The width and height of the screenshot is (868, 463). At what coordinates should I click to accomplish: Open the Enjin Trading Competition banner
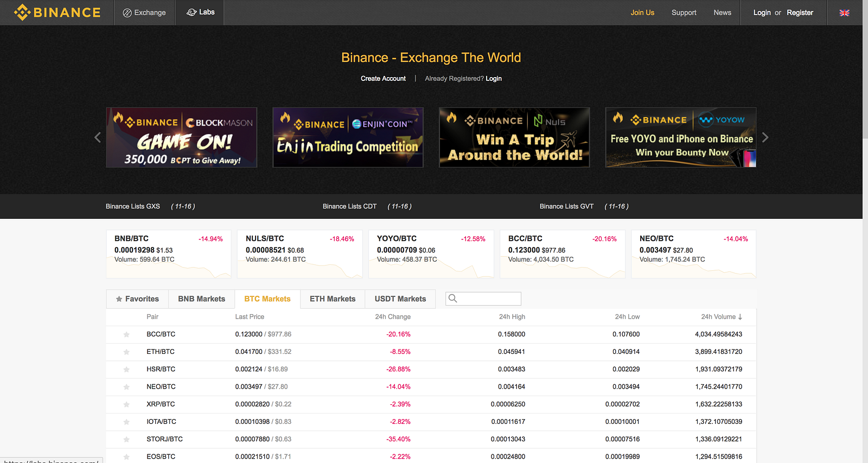[348, 137]
